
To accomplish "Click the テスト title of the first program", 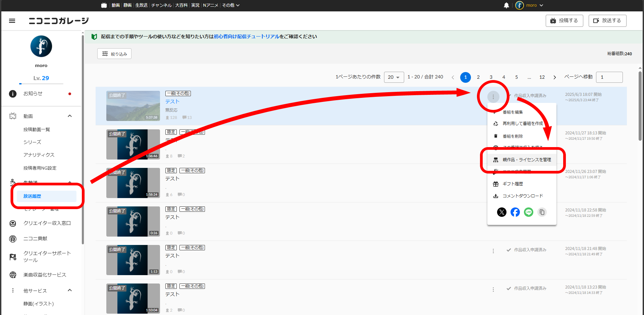I will (172, 102).
